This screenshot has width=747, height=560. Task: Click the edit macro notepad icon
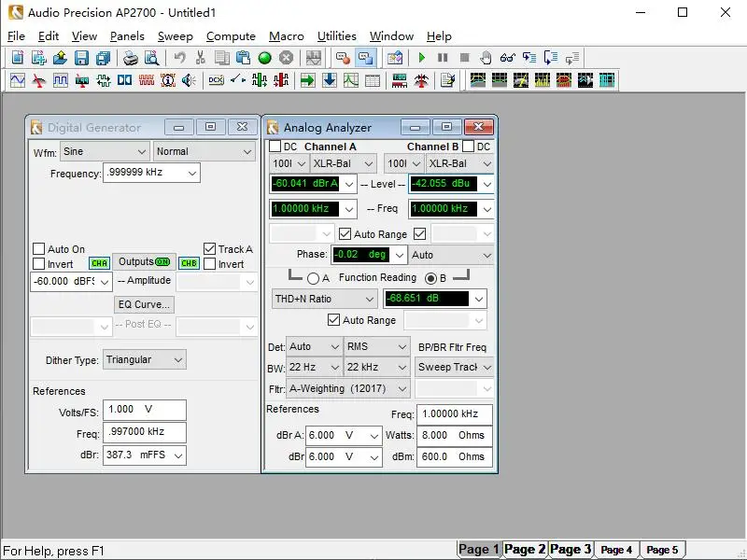click(x=447, y=80)
